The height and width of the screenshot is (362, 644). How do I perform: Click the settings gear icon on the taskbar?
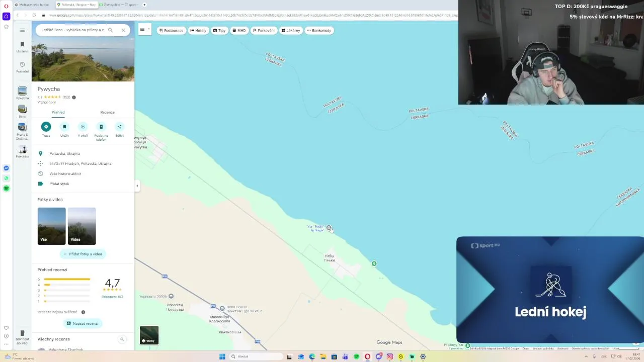click(423, 356)
